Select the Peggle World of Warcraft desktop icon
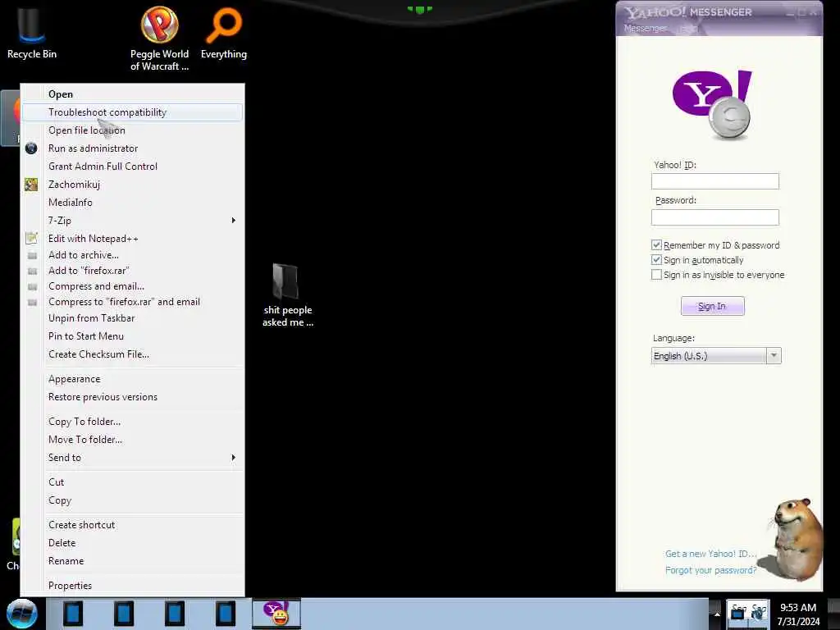The height and width of the screenshot is (630, 840). coord(160,39)
